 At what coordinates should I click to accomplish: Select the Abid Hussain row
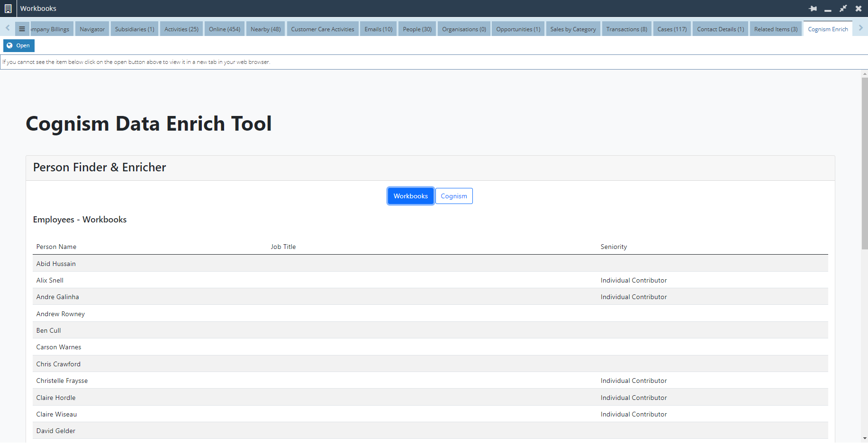click(x=430, y=264)
